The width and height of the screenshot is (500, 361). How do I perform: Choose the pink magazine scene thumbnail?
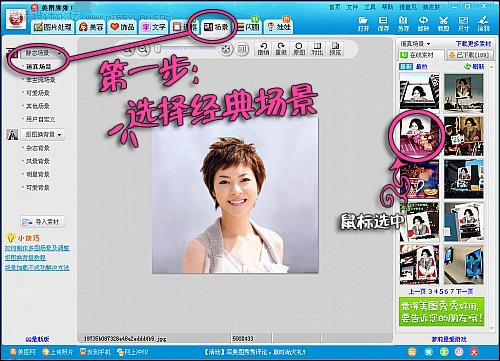coord(420,136)
